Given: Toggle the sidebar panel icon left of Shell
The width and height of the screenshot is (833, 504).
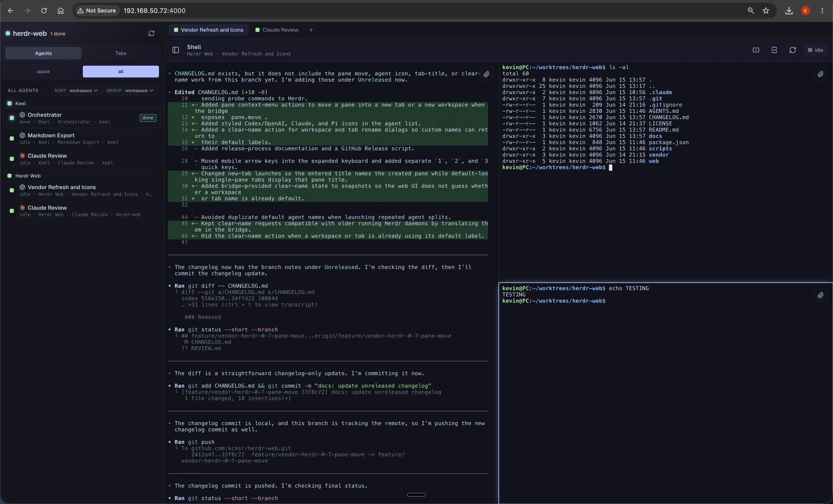Looking at the screenshot, I should coord(175,50).
